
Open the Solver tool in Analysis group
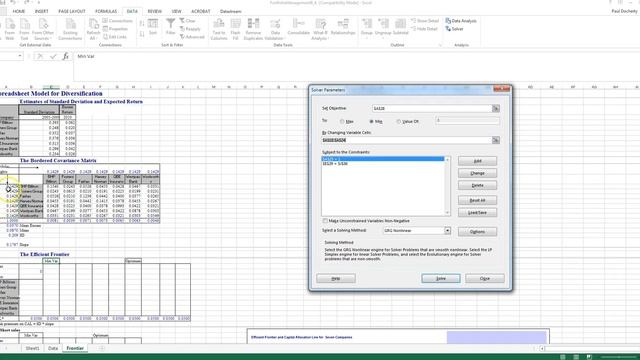pyautogui.click(x=454, y=29)
